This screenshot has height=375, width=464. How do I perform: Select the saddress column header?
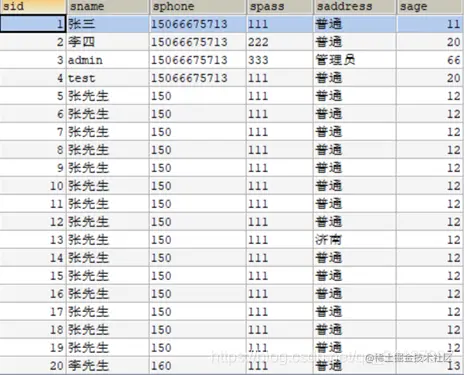(355, 7)
